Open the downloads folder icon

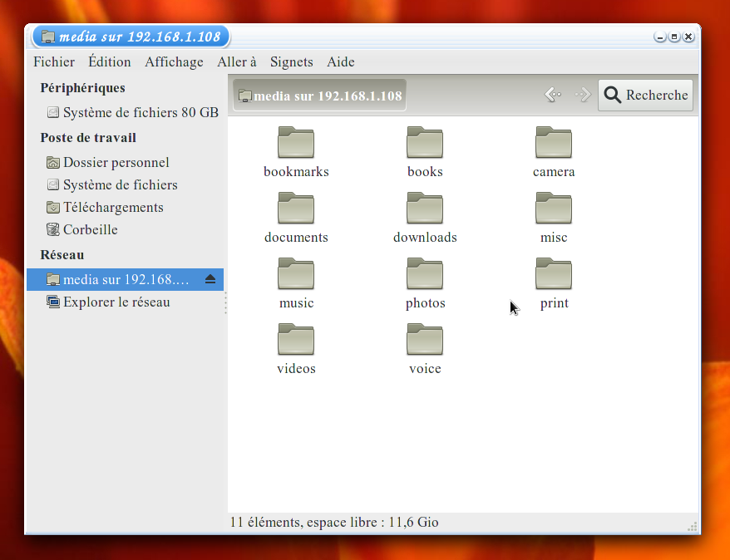(x=425, y=208)
